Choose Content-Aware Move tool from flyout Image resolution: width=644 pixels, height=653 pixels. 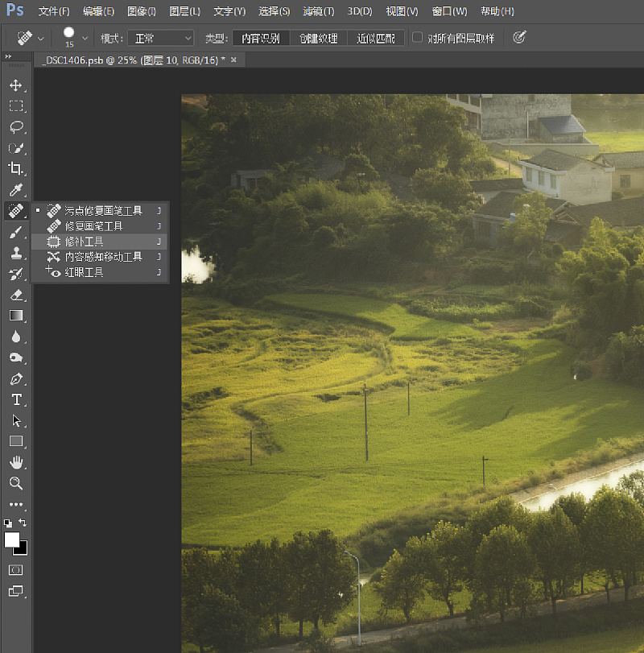coord(100,257)
